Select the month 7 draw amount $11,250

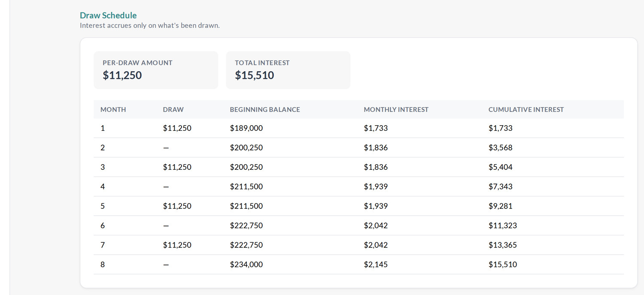(x=177, y=245)
